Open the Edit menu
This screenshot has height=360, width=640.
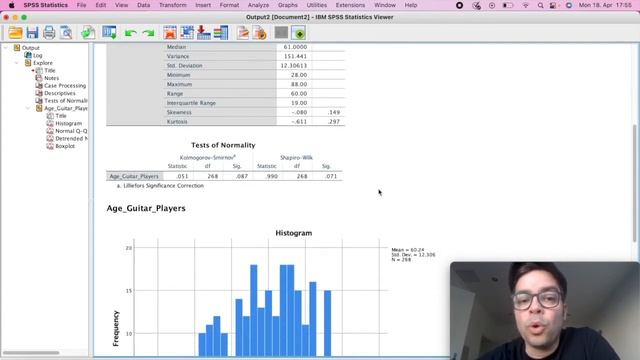pyautogui.click(x=100, y=5)
